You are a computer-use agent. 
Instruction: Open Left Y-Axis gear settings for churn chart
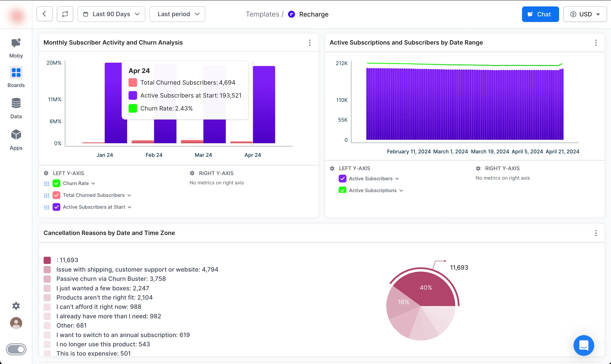coord(46,173)
